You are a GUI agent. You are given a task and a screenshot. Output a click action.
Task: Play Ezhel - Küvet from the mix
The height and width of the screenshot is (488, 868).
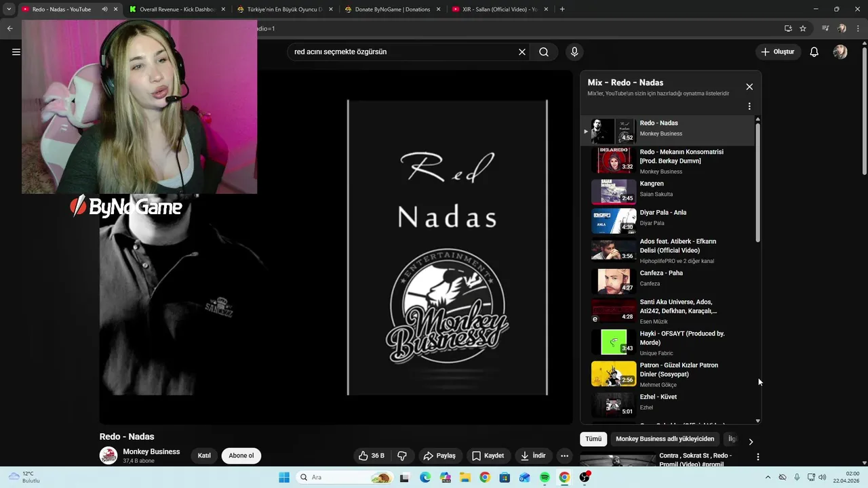pos(668,405)
